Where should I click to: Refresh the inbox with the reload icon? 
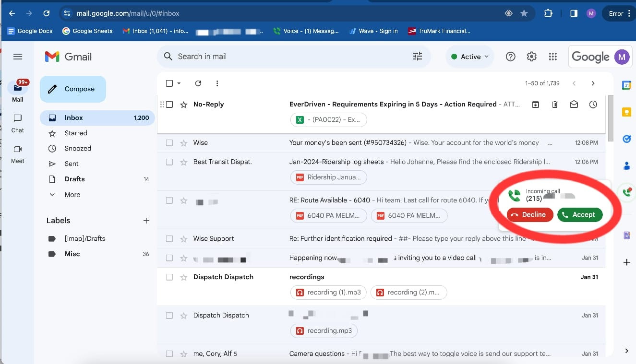[x=198, y=83]
